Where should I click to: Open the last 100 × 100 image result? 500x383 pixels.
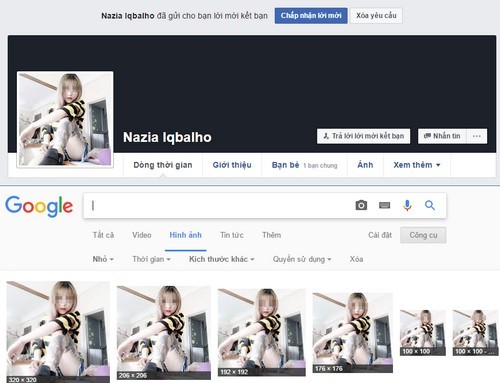[x=475, y=333]
